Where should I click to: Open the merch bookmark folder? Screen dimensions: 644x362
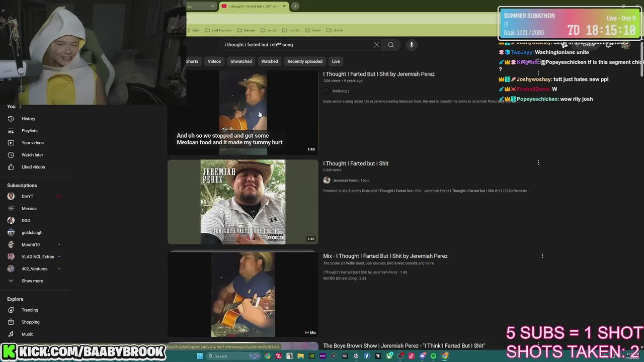pos(291,30)
